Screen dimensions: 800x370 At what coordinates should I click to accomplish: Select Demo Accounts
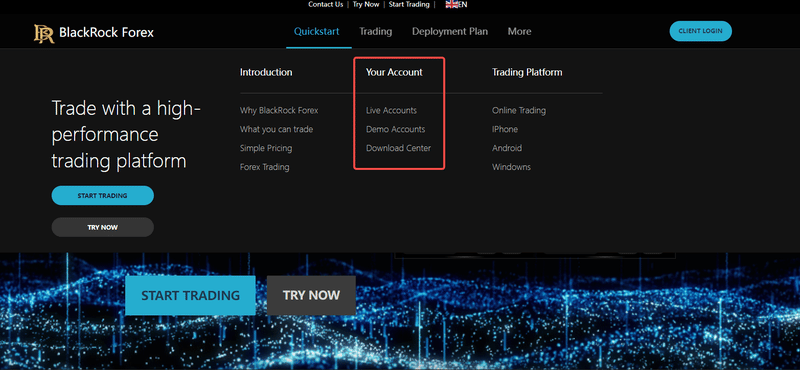(395, 129)
